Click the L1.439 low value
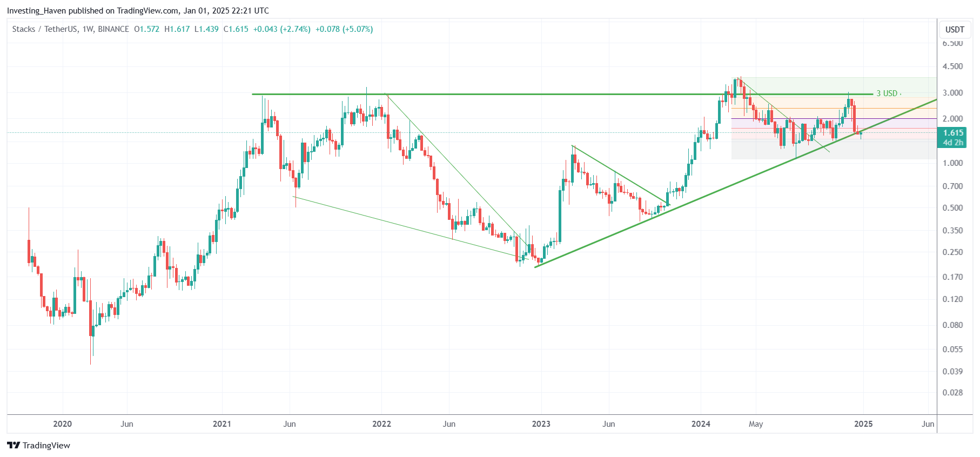The image size is (980, 457). click(206, 29)
